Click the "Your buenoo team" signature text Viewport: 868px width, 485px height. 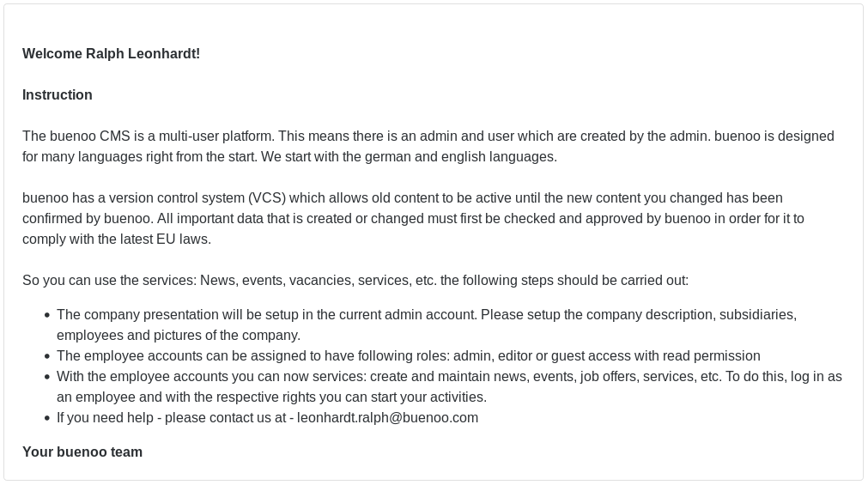[x=82, y=452]
